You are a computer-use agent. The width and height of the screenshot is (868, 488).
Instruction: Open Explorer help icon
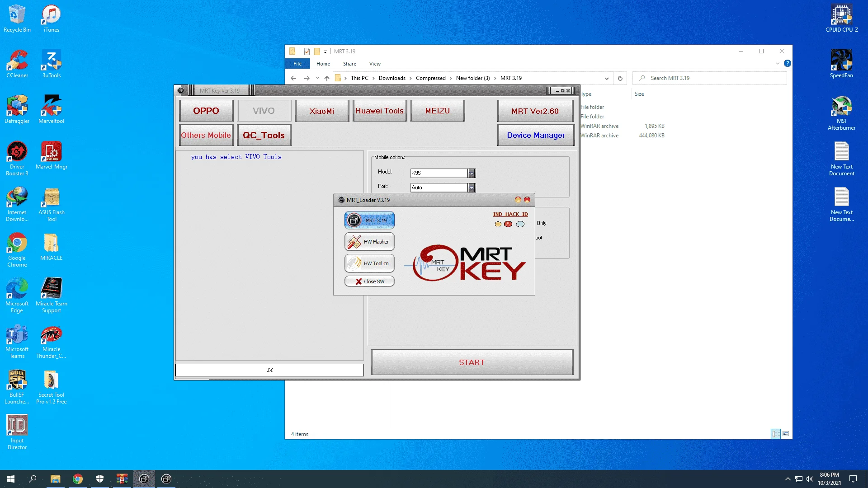pos(788,64)
